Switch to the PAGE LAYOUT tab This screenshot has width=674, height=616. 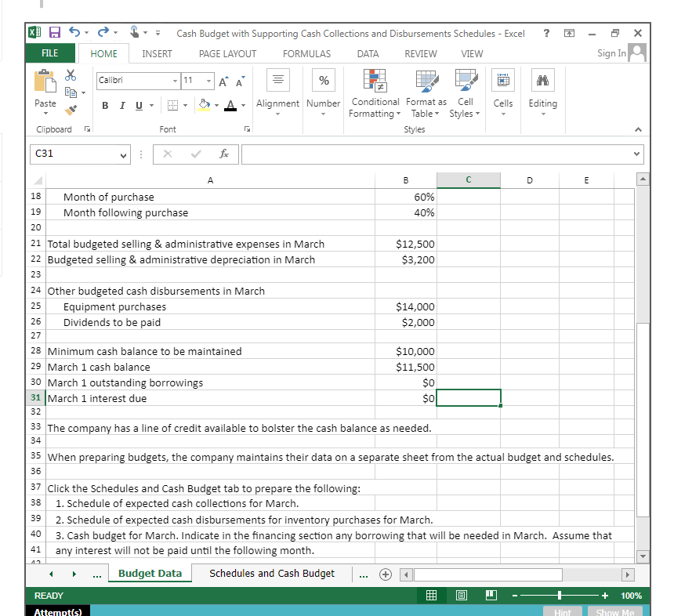point(227,54)
